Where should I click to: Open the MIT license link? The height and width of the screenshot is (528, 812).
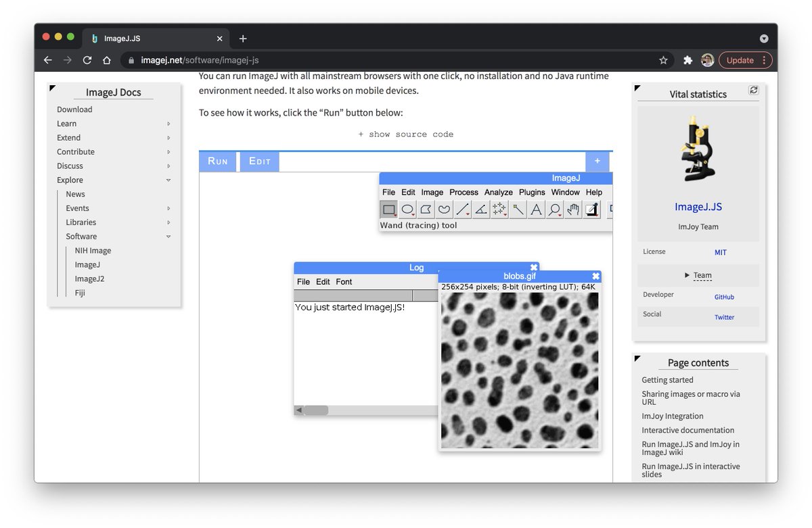coord(721,252)
